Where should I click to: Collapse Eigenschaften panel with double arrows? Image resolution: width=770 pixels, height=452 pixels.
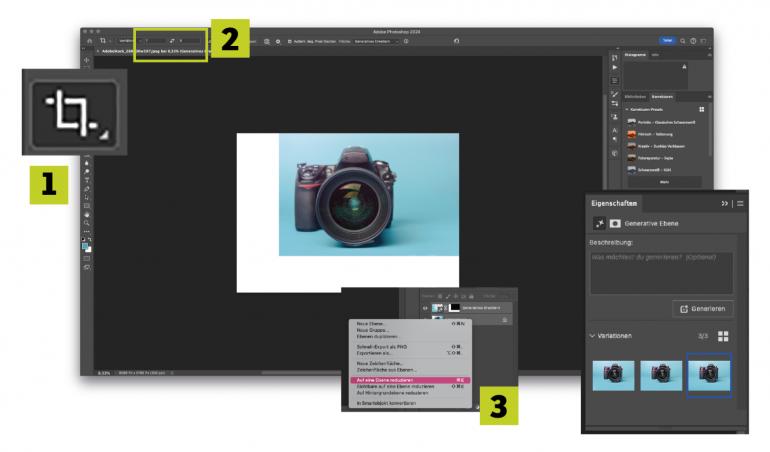point(724,203)
